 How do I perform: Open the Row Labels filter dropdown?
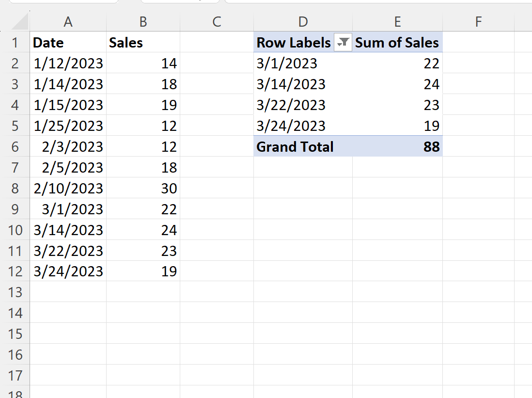coord(343,43)
